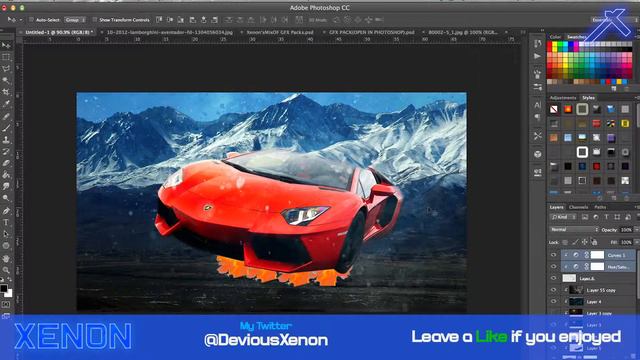Select the Dodge tool

(x=6, y=198)
